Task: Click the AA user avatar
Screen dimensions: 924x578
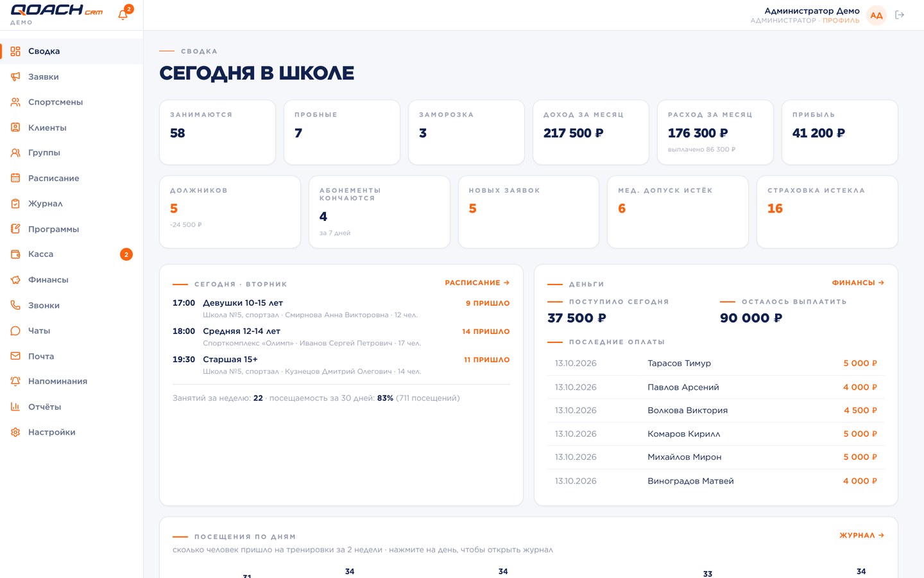Action: [877, 15]
